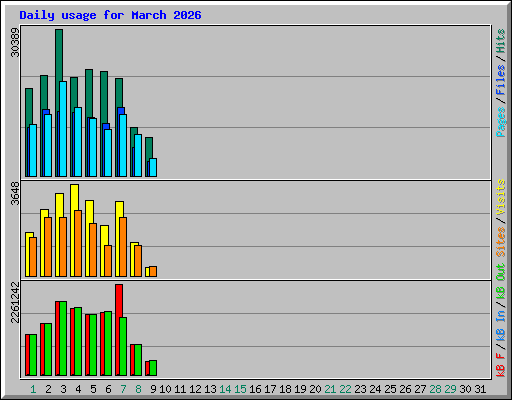512x400 pixels.
Task: Select the kB F legend label
Action: point(500,365)
